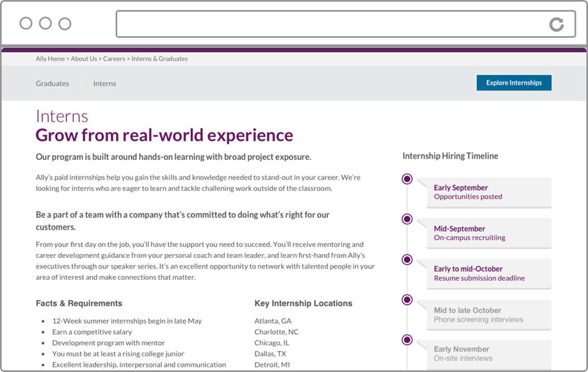
Task: Go to the Careers breadcrumb link
Action: pyautogui.click(x=114, y=58)
